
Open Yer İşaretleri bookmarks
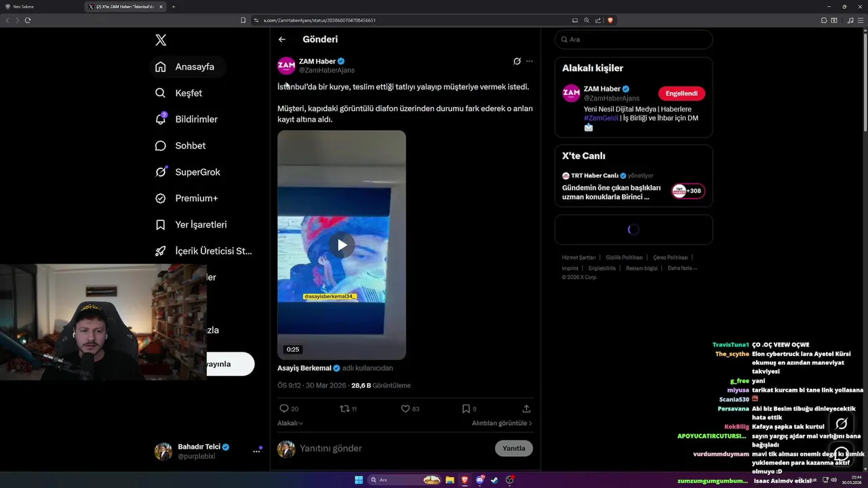point(191,224)
